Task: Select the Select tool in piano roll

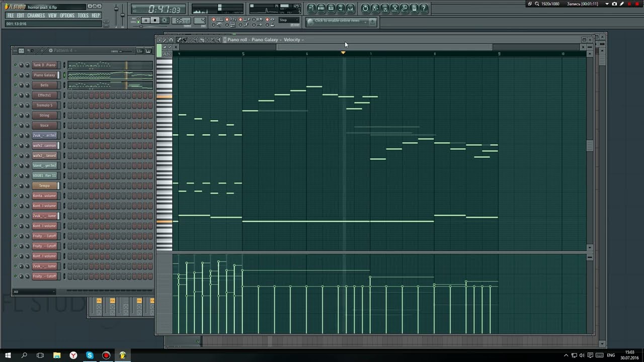Action: click(x=207, y=40)
